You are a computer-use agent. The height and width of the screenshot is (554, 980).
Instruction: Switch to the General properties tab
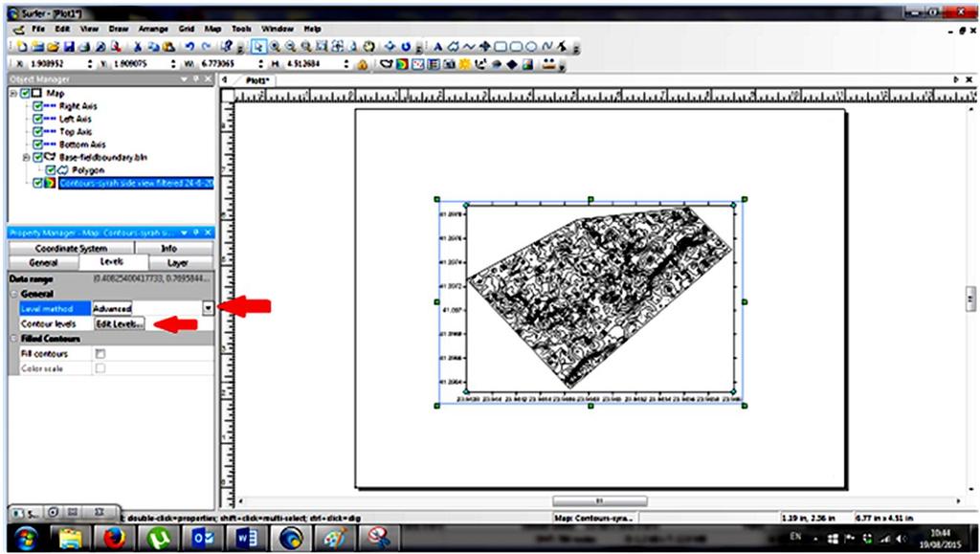point(44,263)
